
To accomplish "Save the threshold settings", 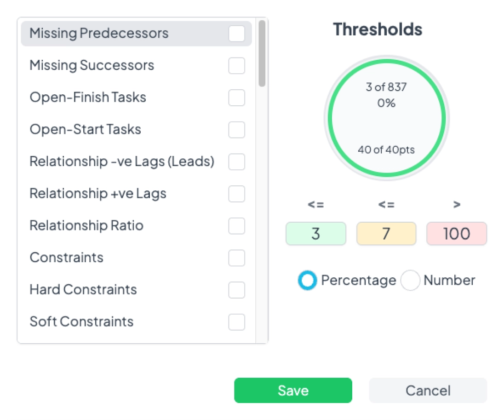I will point(293,390).
